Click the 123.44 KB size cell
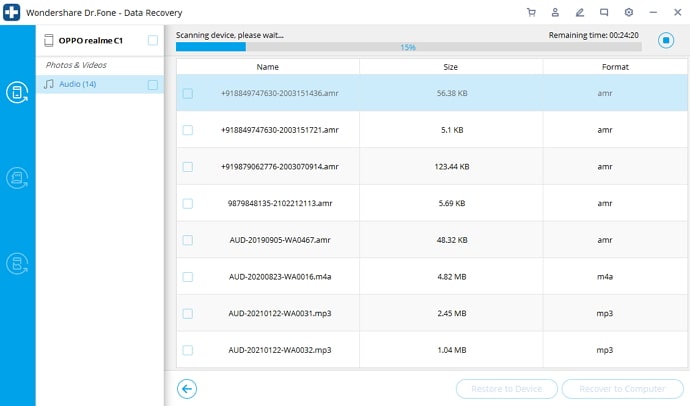690x406 pixels. [x=452, y=167]
